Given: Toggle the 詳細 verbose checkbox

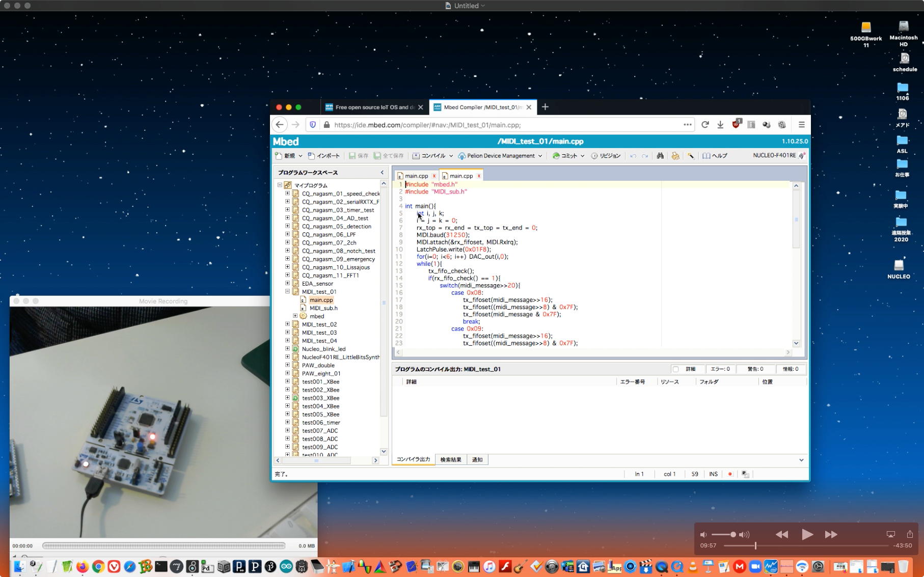Looking at the screenshot, I should point(675,369).
